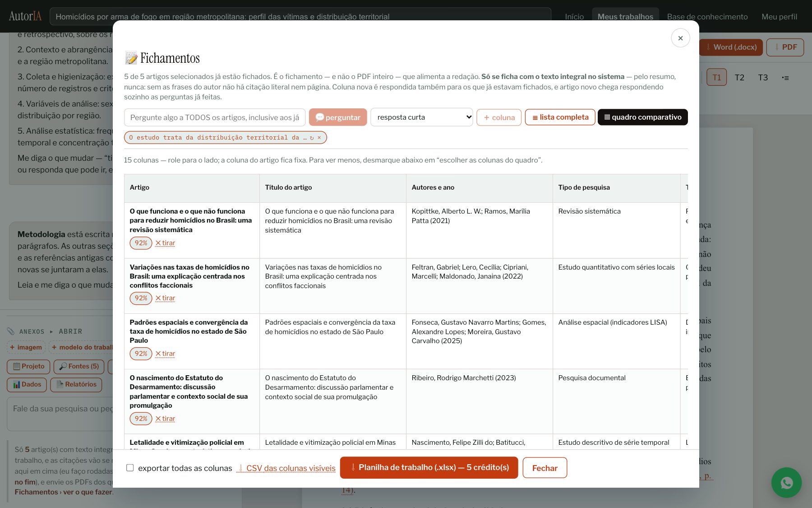Select the T2 heading style
Screen dimensions: 812x508
tap(739, 78)
